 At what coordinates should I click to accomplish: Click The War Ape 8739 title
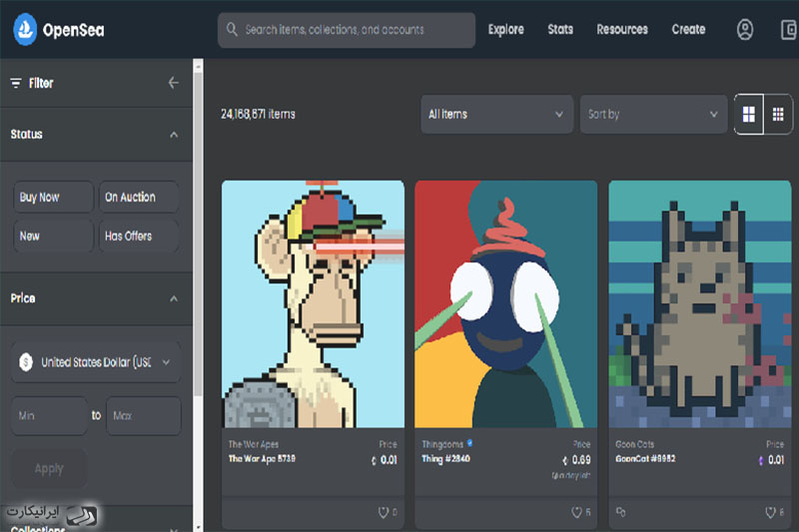[x=262, y=459]
